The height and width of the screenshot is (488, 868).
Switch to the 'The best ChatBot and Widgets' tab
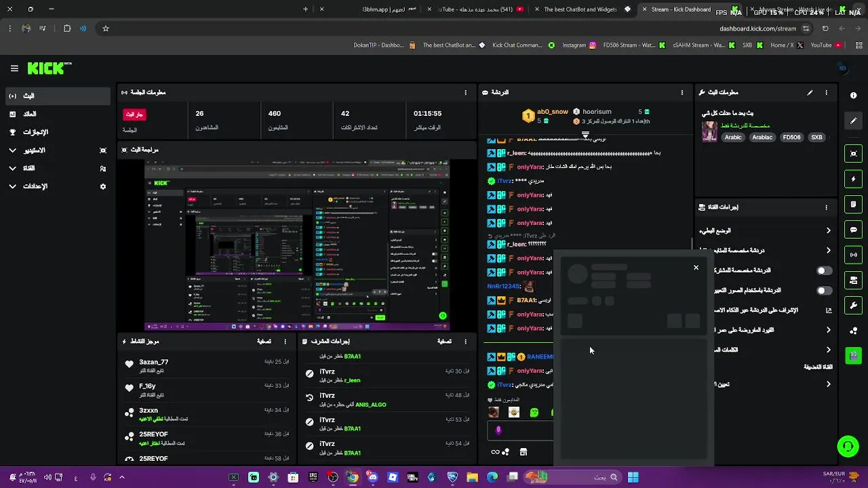point(580,9)
